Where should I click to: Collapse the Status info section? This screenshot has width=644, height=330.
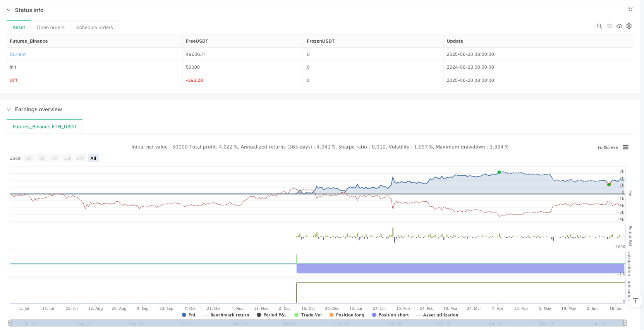[x=9, y=10]
